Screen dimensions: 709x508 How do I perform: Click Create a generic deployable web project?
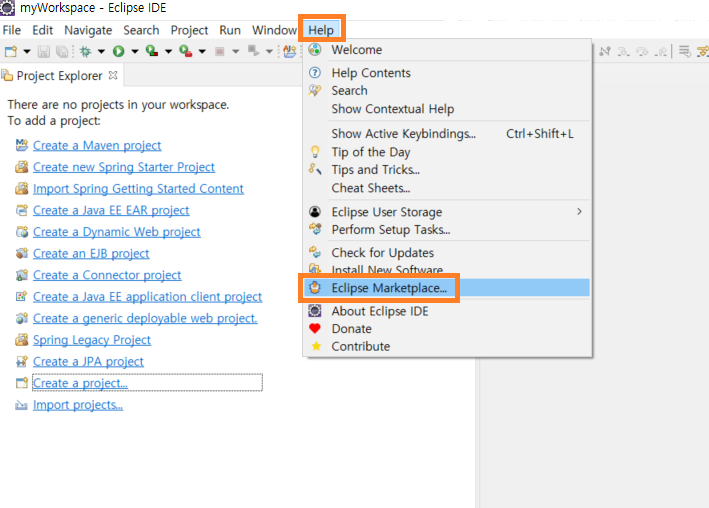click(x=145, y=318)
